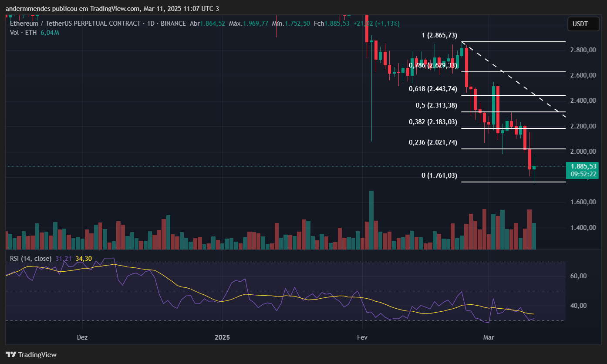Select the Ethereum / TetherUS PERPETUAL CONTRACT title

pyautogui.click(x=75, y=23)
